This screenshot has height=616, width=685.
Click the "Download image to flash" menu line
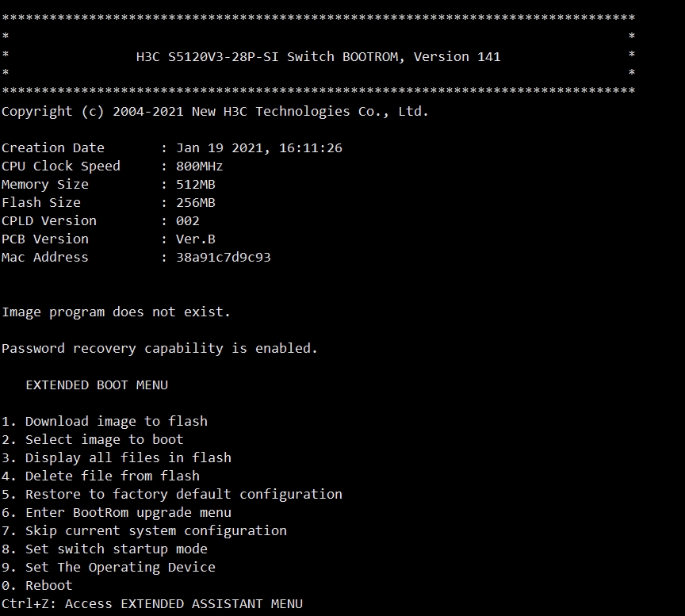105,421
